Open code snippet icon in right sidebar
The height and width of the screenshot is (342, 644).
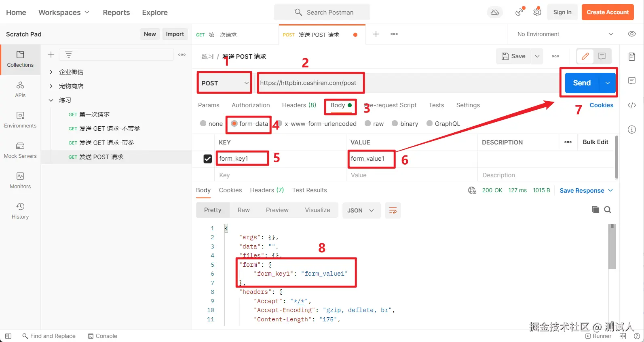pyautogui.click(x=632, y=105)
